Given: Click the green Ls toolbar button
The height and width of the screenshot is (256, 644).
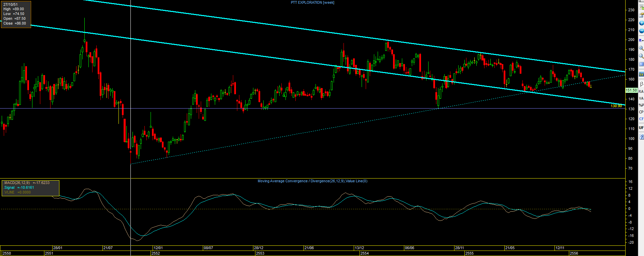Looking at the screenshot, I should tap(641, 74).
